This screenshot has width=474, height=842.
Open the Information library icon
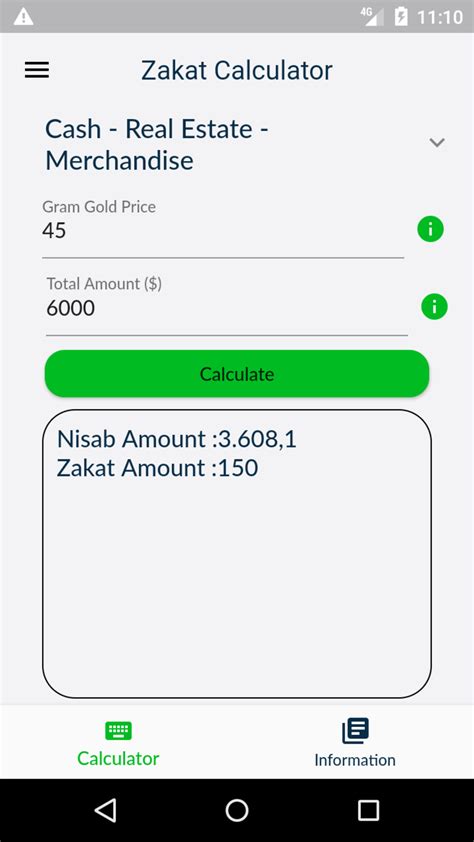[x=355, y=731]
